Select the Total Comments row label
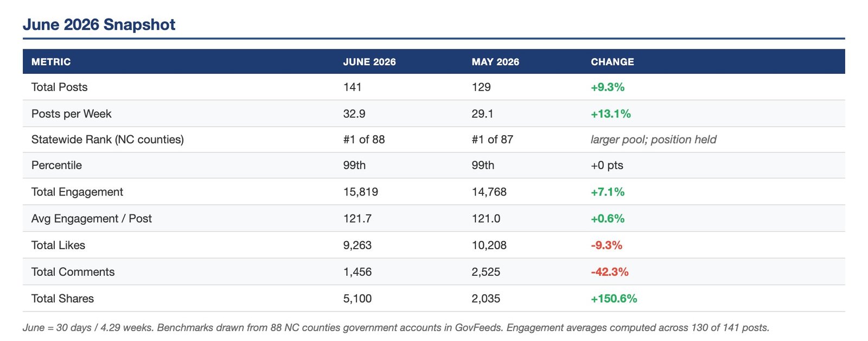The height and width of the screenshot is (341, 868). (x=73, y=271)
